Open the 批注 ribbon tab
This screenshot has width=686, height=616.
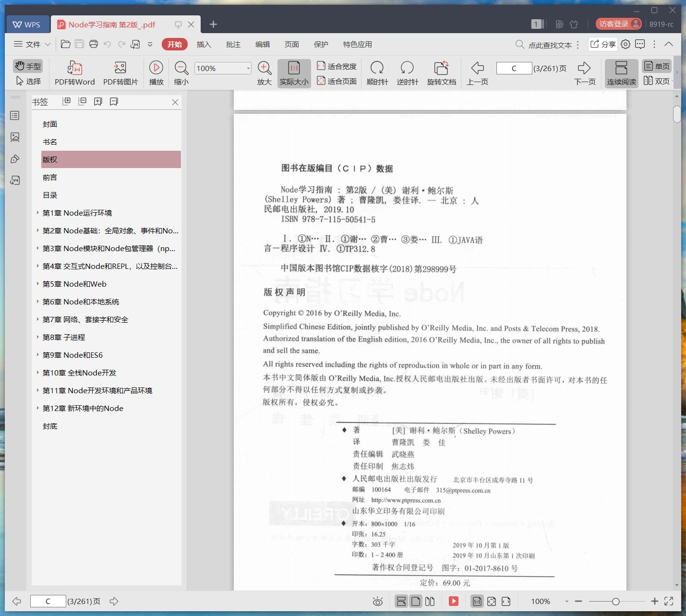(x=233, y=44)
